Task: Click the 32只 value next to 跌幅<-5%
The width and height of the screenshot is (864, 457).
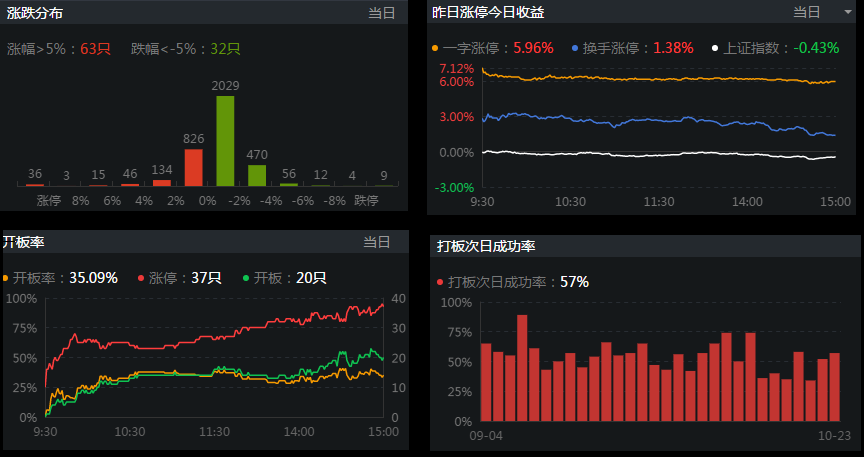Action: click(225, 49)
